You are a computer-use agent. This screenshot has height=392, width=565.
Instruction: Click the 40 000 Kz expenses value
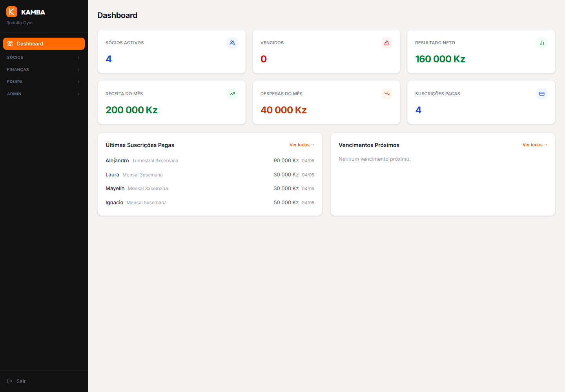(x=283, y=110)
